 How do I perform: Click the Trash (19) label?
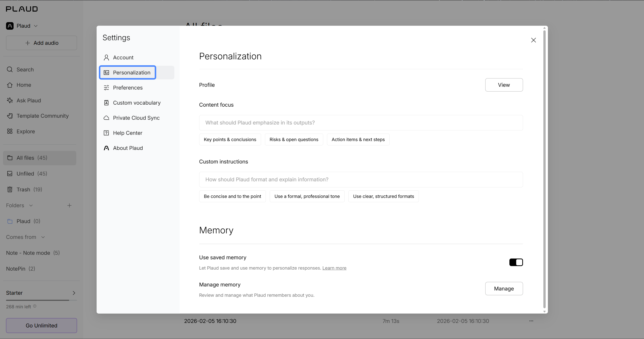(29, 190)
